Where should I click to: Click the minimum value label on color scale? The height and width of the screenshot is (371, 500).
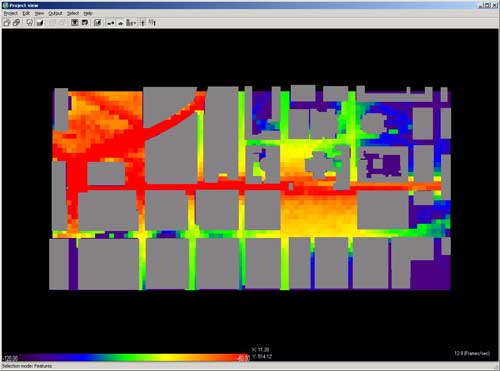10,358
